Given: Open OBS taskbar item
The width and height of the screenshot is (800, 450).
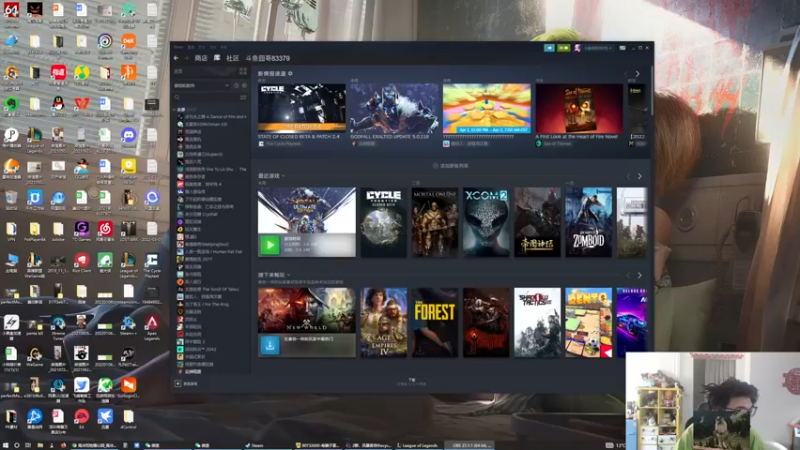Looking at the screenshot, I should (468, 445).
